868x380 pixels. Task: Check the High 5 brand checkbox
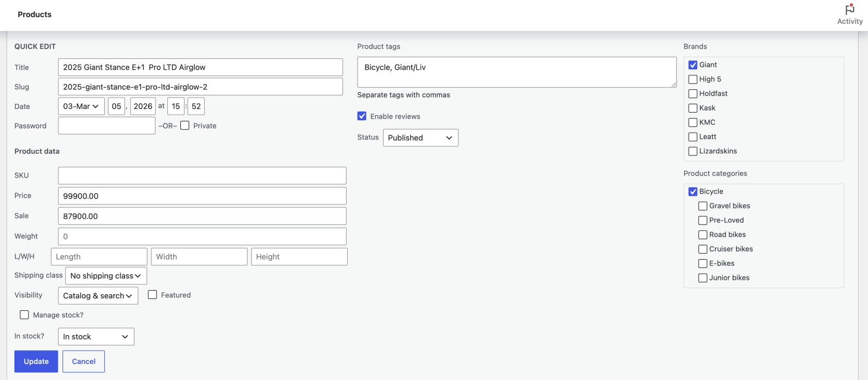click(x=693, y=80)
